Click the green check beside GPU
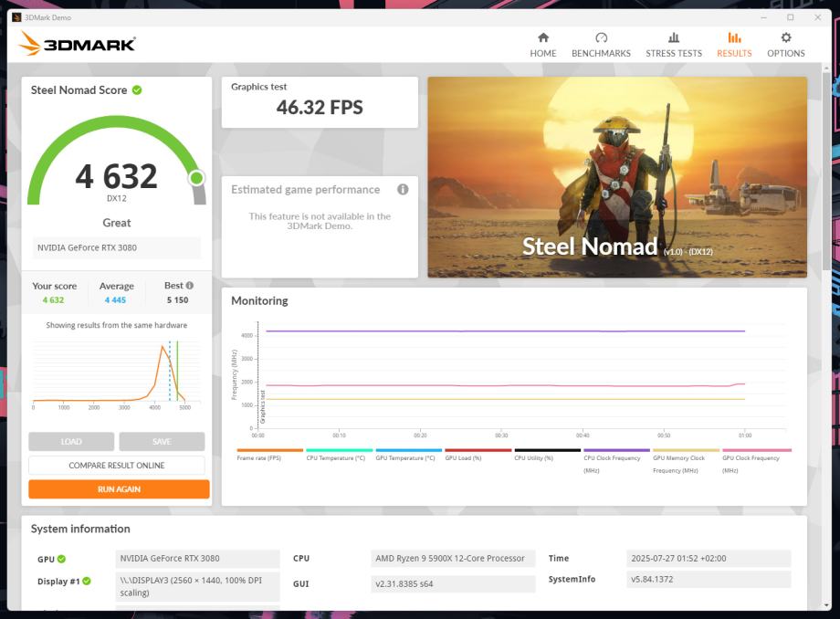The width and height of the screenshot is (840, 619). pyautogui.click(x=61, y=559)
